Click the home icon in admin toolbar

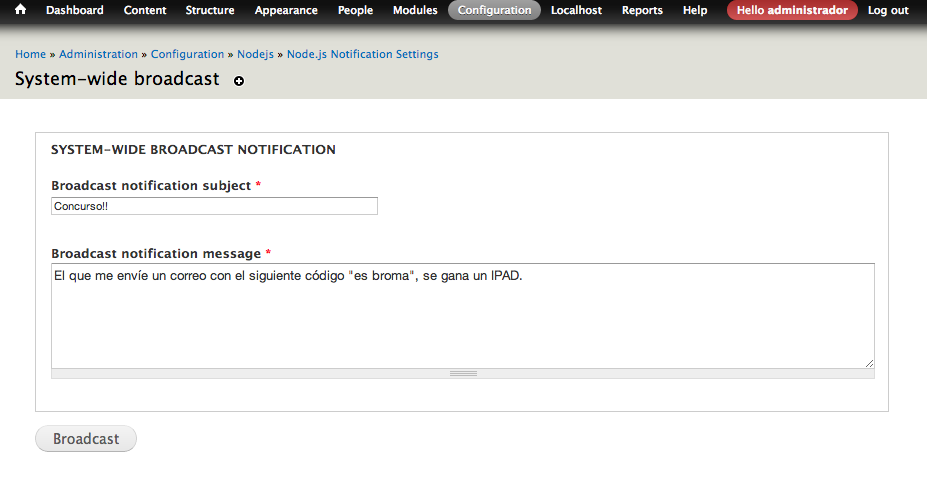point(20,10)
